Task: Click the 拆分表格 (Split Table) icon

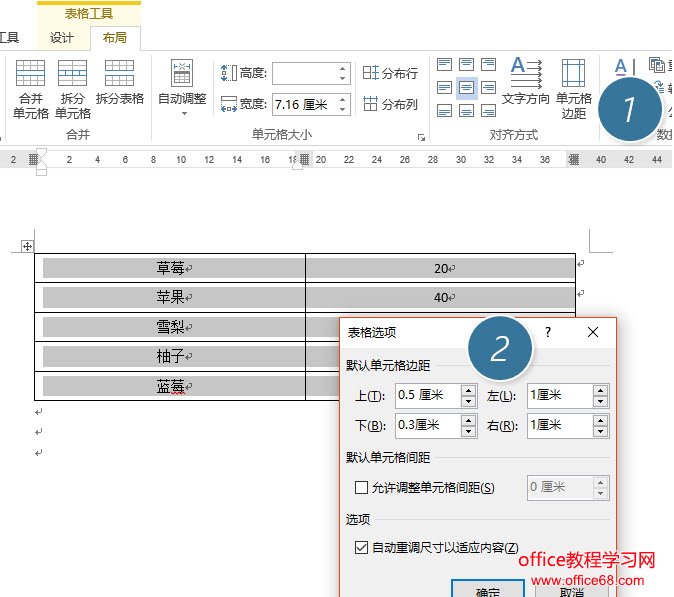Action: [119, 73]
